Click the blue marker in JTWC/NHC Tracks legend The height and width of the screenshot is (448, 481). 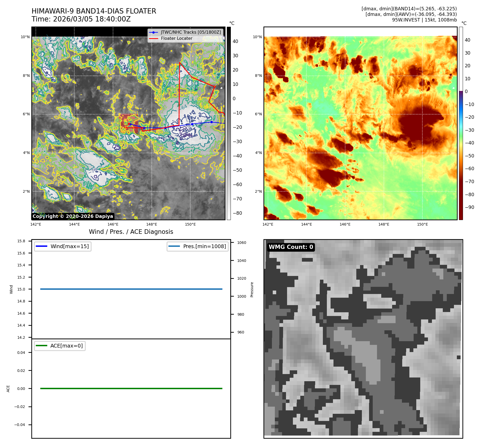pyautogui.click(x=153, y=32)
